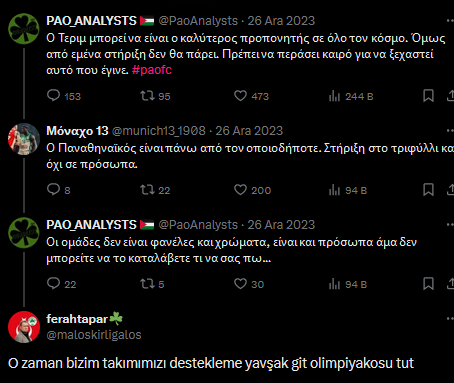Retweet the tweet showing 95 reposts
The width and height of the screenshot is (454, 383).
155,96
